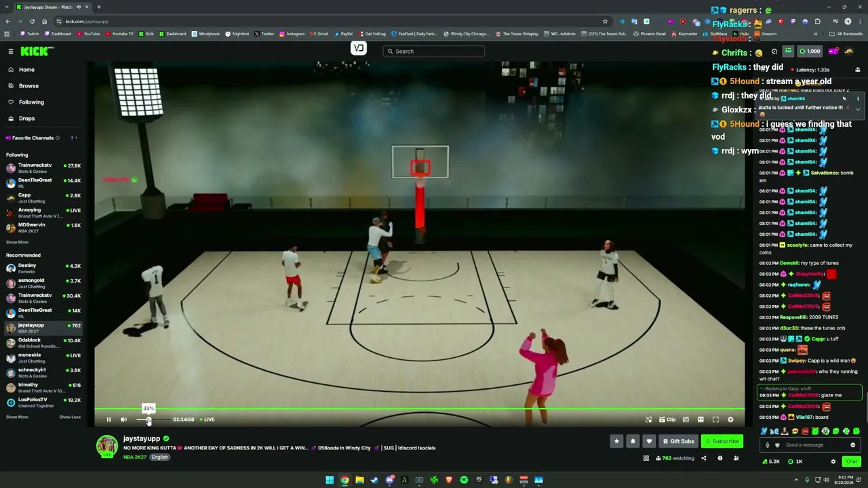
Task: Click the grid icon beside viewer count
Action: (646, 458)
